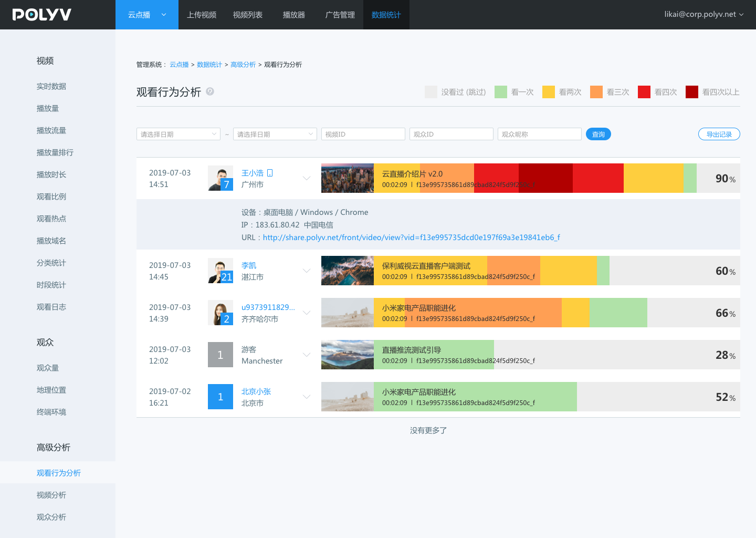
Task: Click the POLYV logo
Action: pyautogui.click(x=42, y=15)
